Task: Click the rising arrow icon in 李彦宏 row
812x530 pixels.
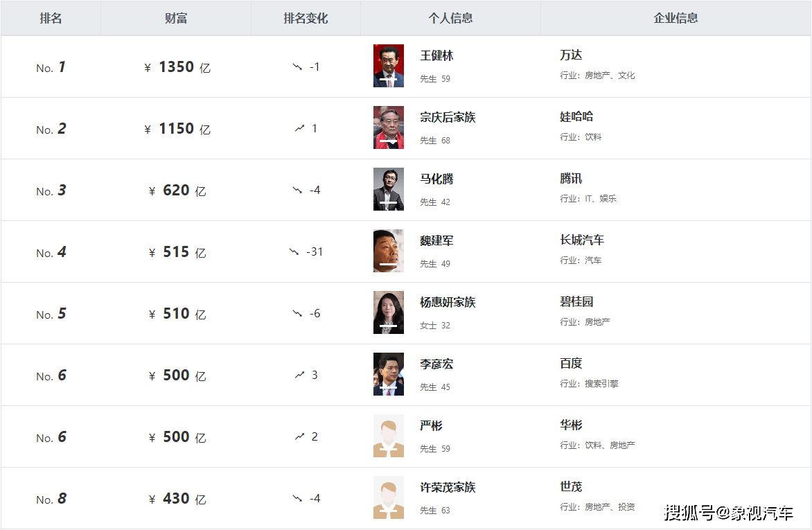Action: click(x=299, y=375)
